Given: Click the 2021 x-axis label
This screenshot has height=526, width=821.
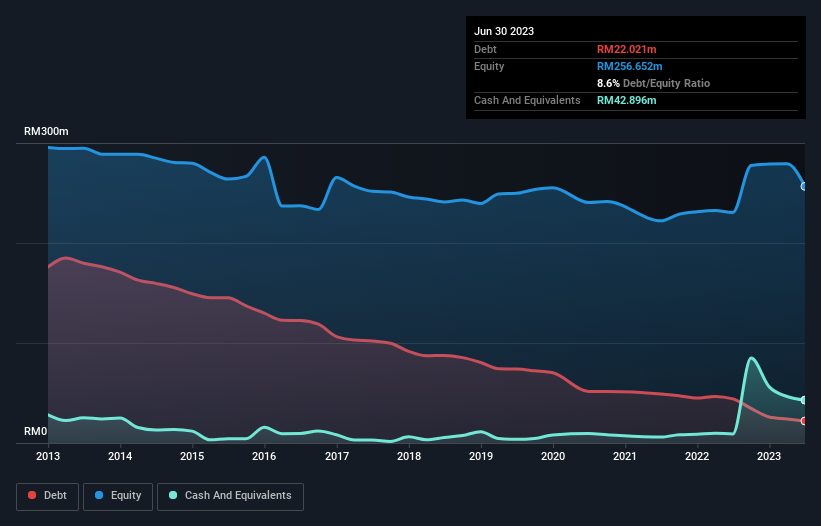Looking at the screenshot, I should 625,456.
